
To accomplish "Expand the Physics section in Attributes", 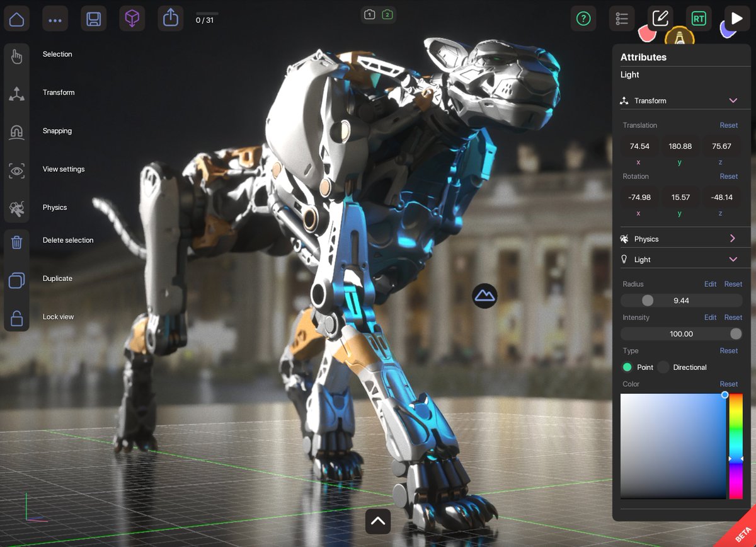I will click(x=732, y=238).
